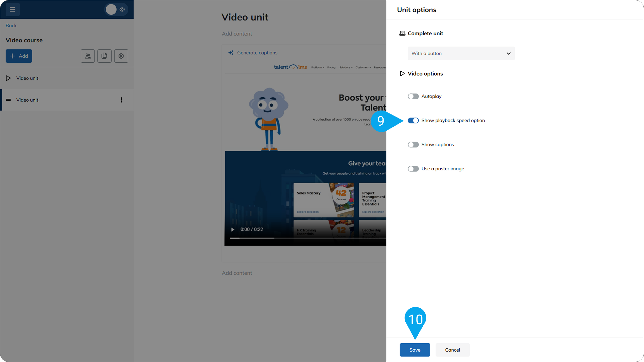Click the Cancel button
This screenshot has height=362, width=644.
point(452,350)
